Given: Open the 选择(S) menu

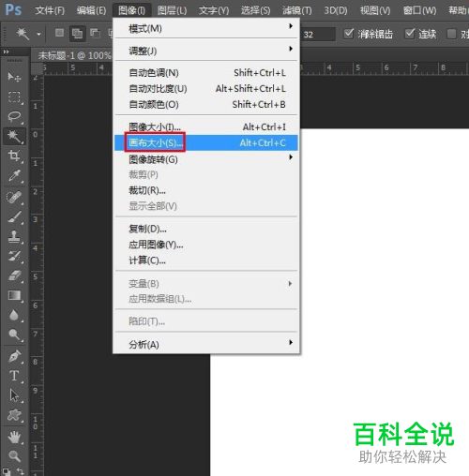Looking at the screenshot, I should tap(255, 10).
